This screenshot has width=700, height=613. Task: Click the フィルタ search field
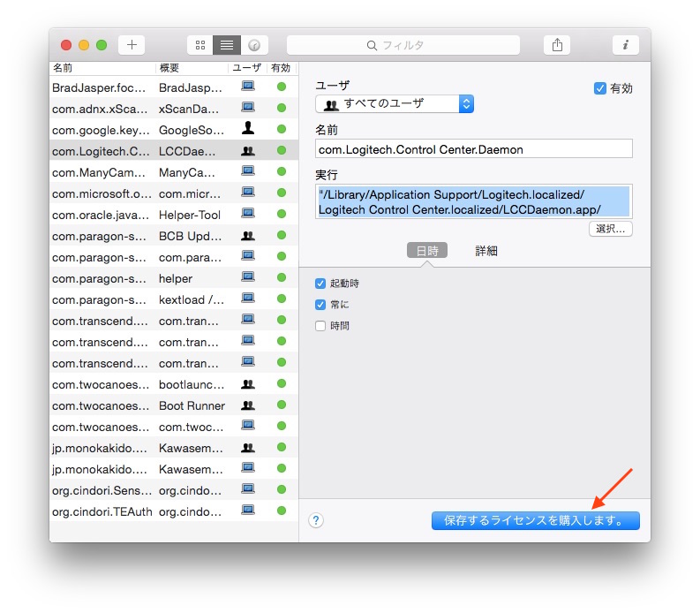[403, 45]
